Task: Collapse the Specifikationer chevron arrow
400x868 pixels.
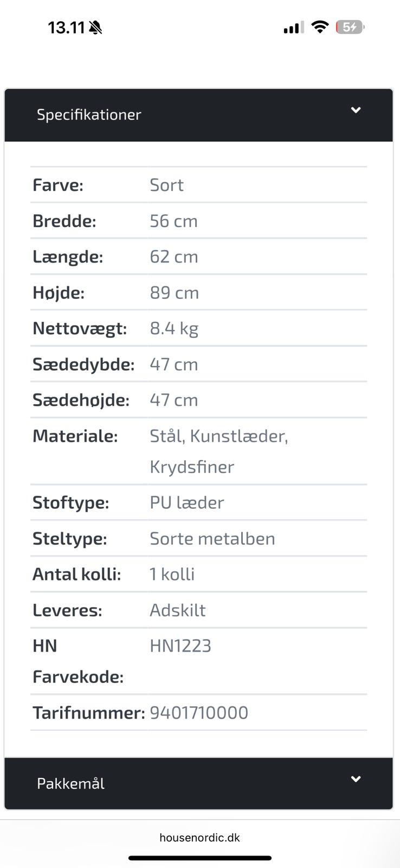Action: (356, 110)
